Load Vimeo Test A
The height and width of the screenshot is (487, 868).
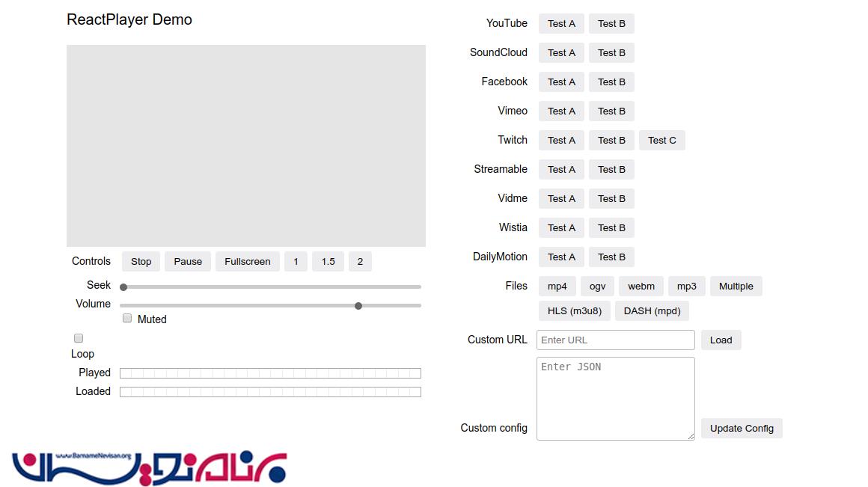(561, 111)
